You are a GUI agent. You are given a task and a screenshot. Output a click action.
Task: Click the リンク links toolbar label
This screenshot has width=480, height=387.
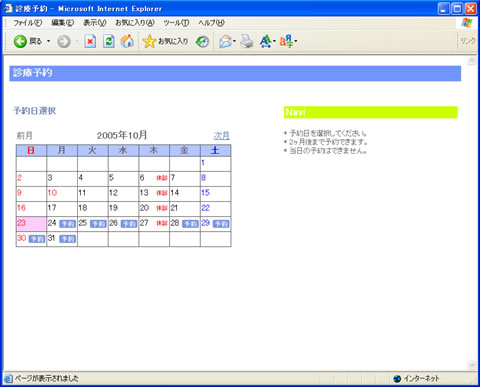[468, 41]
